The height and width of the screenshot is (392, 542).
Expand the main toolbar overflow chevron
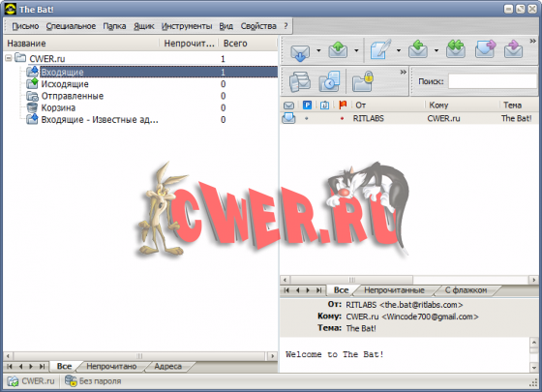click(x=532, y=41)
